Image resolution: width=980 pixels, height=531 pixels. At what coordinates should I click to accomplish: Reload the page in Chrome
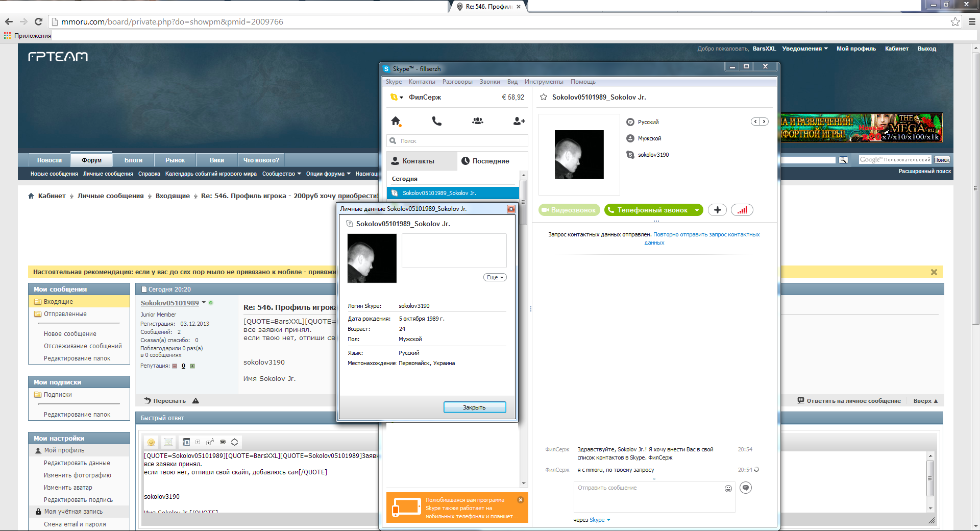(x=38, y=21)
